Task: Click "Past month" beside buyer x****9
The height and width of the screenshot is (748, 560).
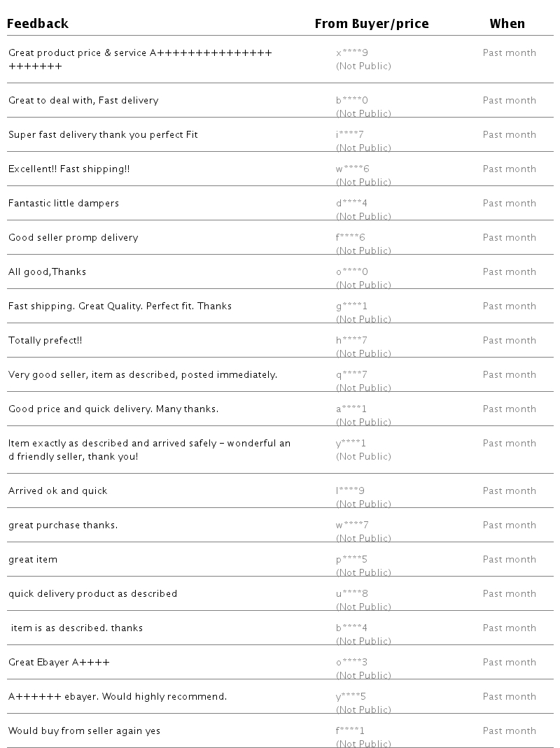Action: 509,52
